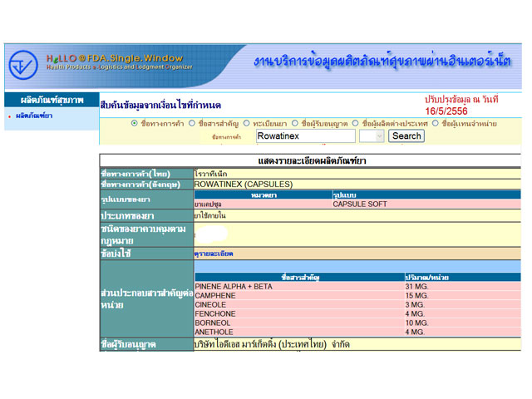Select the ชื่อทางการค้า radio button
Viewport: 532px width, 399px height.
pos(135,123)
